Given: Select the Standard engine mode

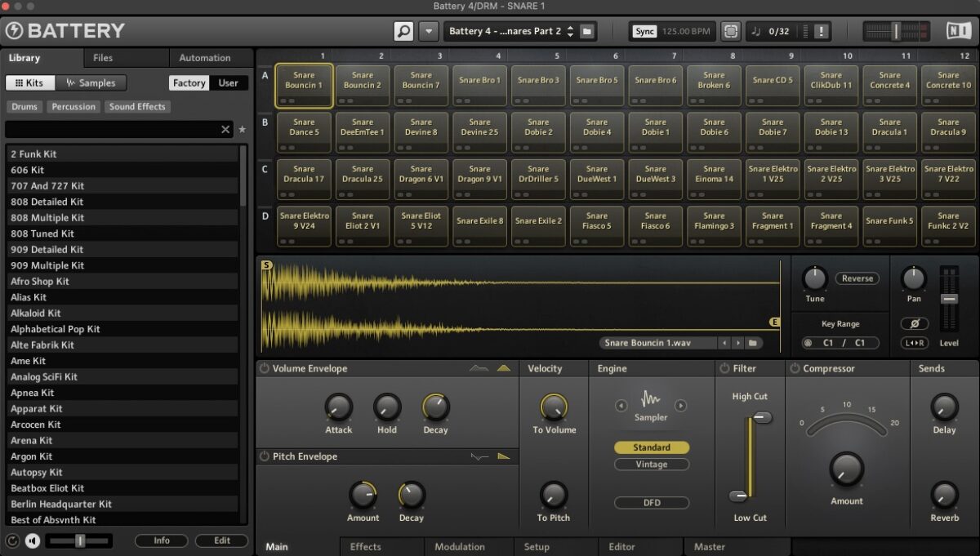Looking at the screenshot, I should point(652,447).
